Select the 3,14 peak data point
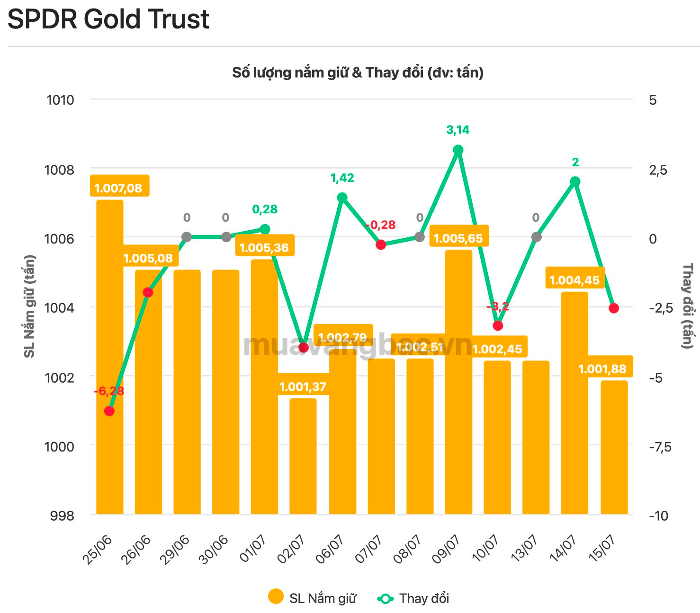This screenshot has height=613, width=700. 458,150
